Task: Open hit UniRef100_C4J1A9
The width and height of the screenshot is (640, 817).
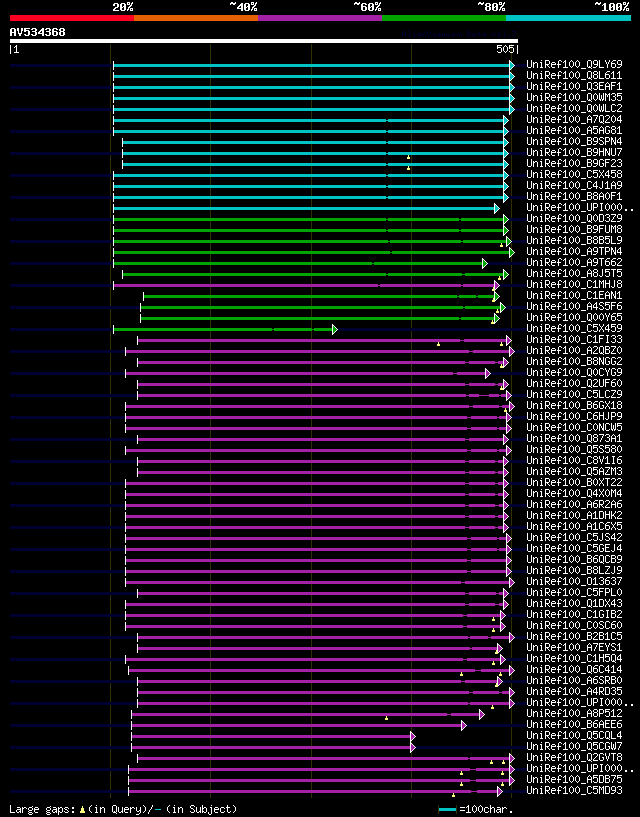Action: click(x=574, y=185)
